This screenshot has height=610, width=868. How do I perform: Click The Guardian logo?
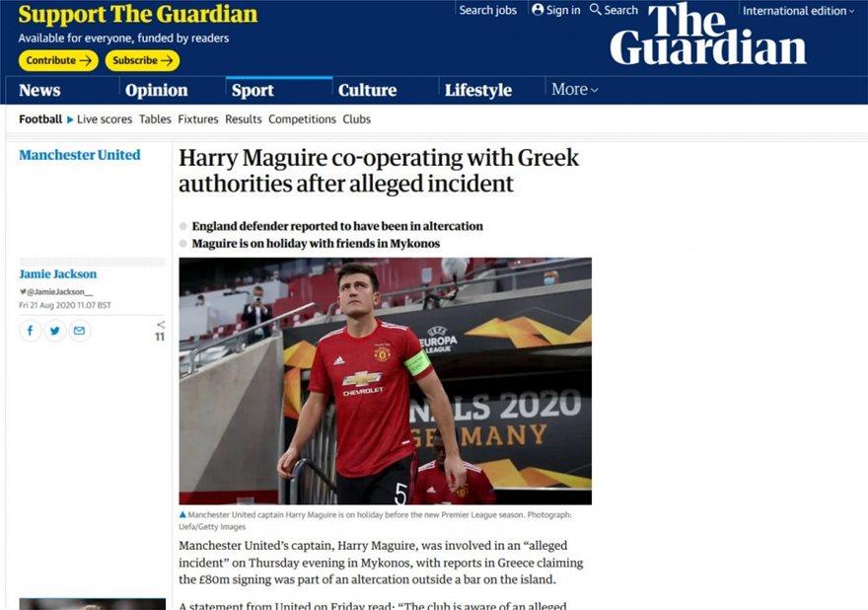click(x=708, y=35)
